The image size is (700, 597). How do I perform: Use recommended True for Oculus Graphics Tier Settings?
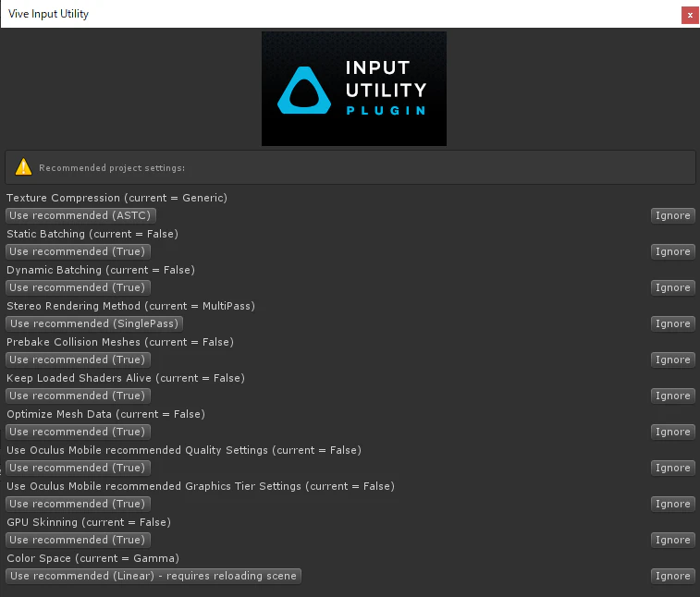pos(78,505)
